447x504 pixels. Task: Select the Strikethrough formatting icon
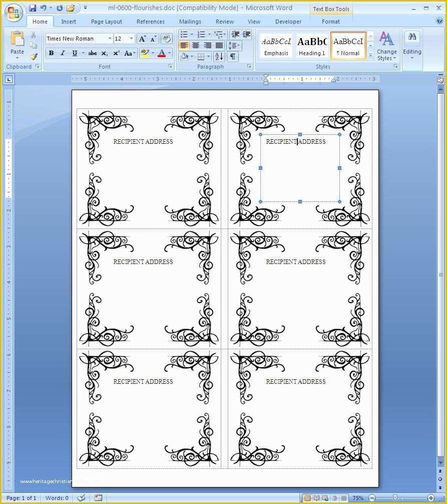click(x=93, y=53)
